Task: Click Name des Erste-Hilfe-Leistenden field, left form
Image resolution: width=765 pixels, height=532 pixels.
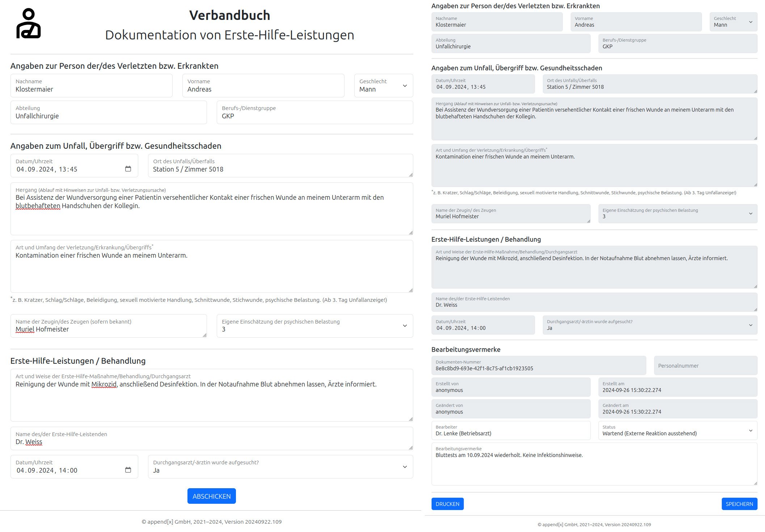Action: (x=212, y=439)
